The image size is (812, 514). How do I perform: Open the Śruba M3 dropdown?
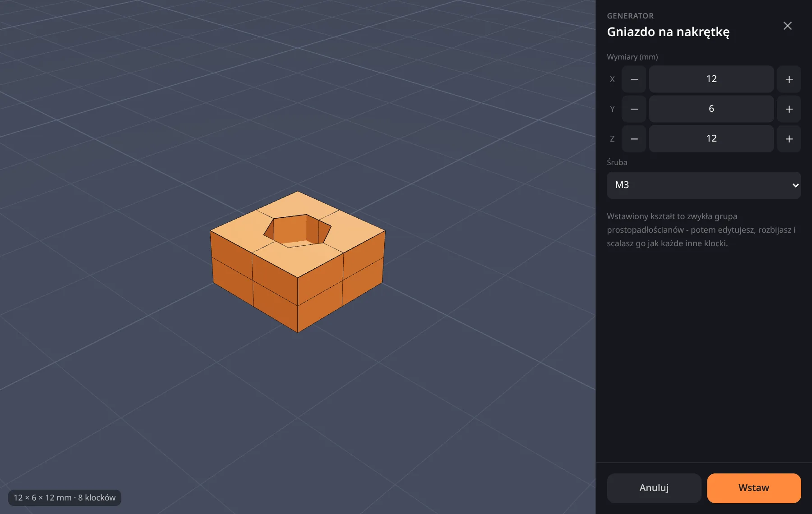704,185
